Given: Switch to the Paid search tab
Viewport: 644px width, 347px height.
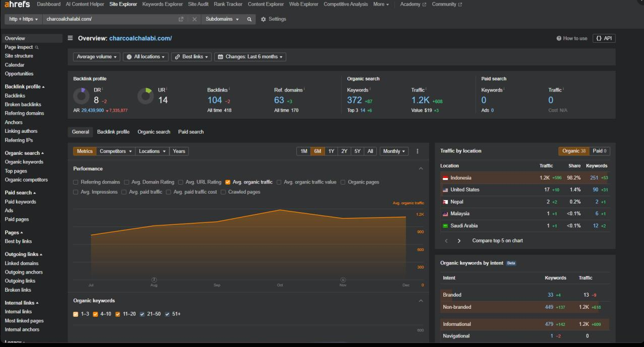Looking at the screenshot, I should click(x=191, y=132).
